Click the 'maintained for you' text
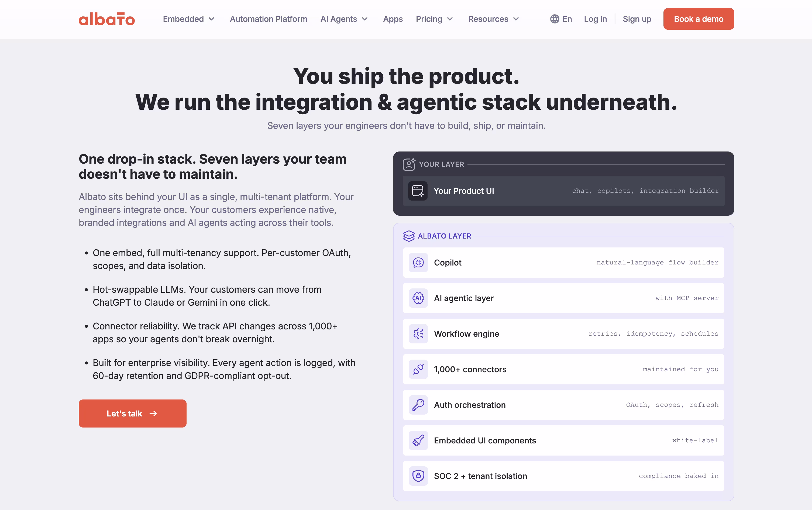The image size is (812, 510). point(680,369)
